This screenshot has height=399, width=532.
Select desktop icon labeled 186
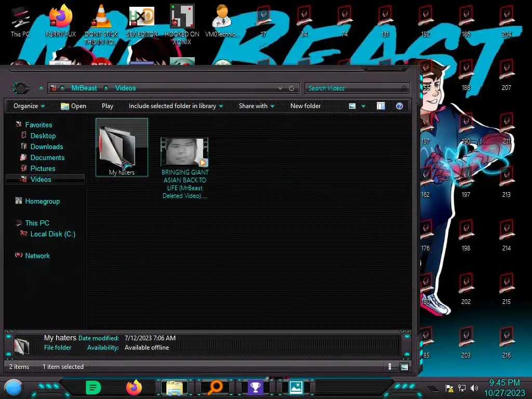[x=466, y=21]
